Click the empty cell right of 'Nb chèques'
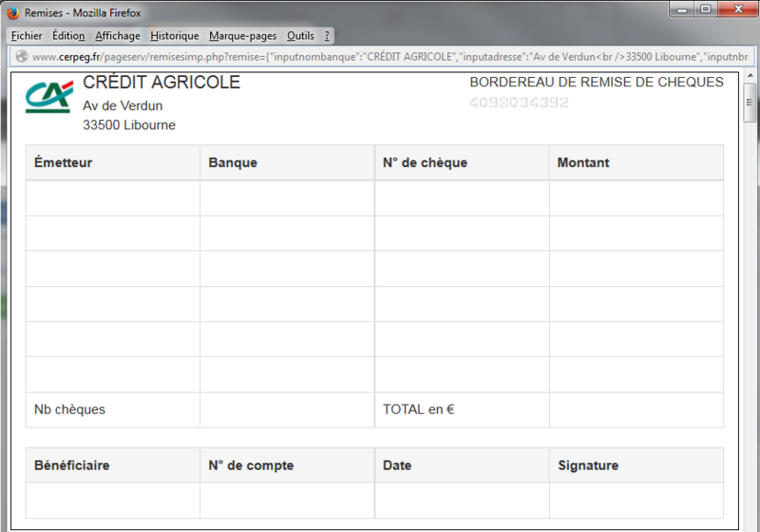 pyautogui.click(x=288, y=409)
